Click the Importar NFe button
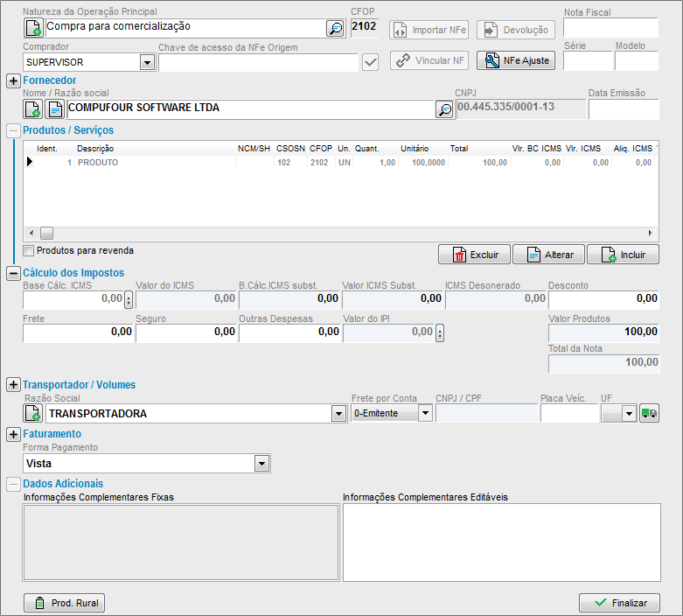 click(429, 30)
